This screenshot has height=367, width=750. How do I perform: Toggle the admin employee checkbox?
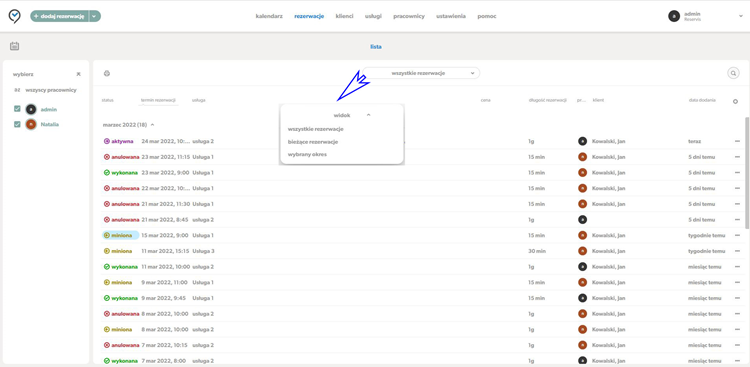(x=17, y=109)
